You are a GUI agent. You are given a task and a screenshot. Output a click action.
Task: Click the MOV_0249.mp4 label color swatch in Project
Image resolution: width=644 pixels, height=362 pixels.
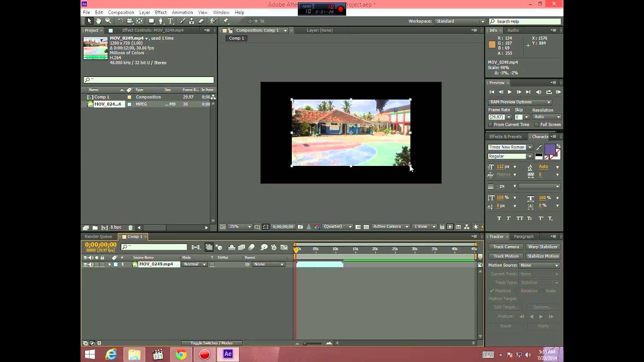point(129,104)
